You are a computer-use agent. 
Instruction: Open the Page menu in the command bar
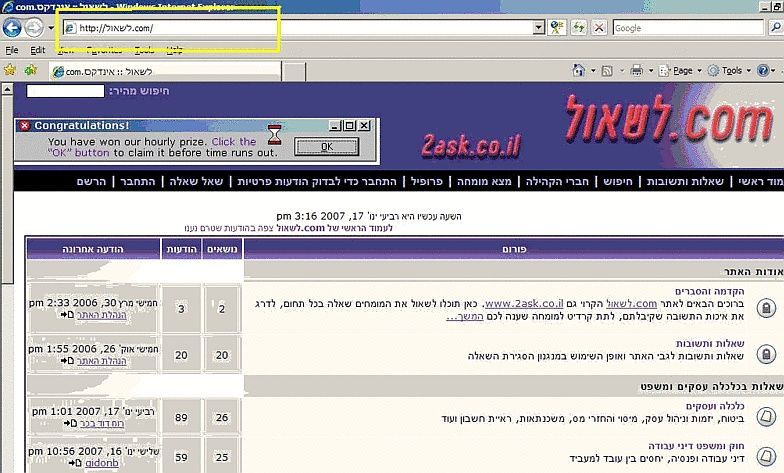[680, 70]
